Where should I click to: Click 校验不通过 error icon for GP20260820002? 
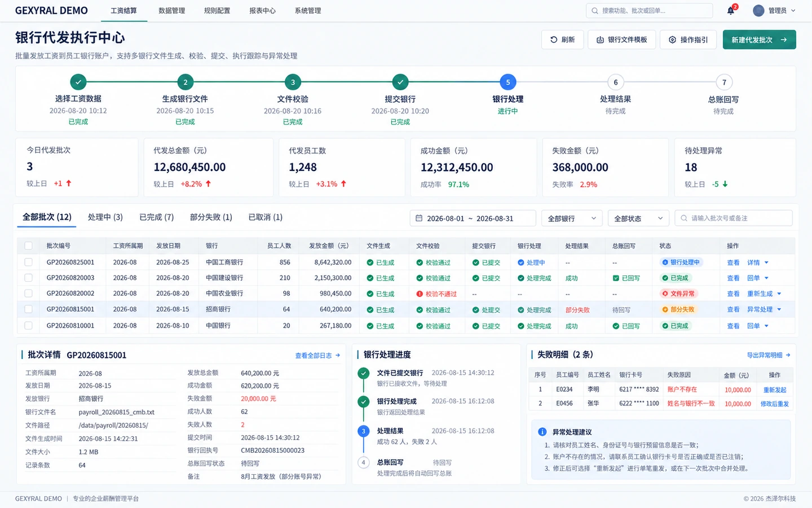(x=420, y=294)
